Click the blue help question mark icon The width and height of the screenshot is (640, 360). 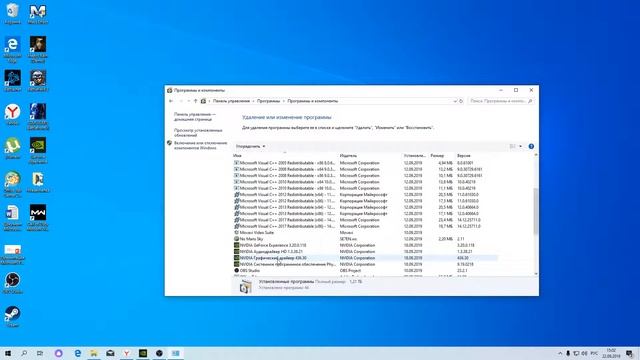pos(531,146)
